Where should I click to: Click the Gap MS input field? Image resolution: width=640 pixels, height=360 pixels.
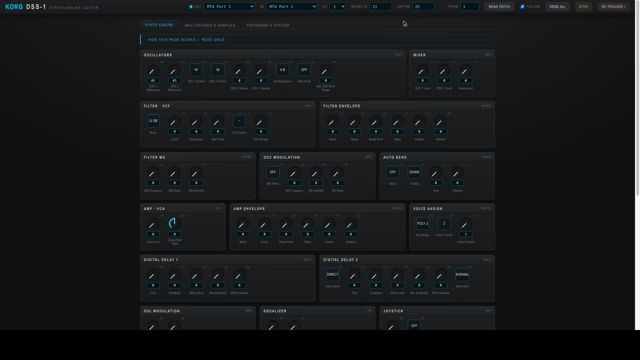tap(423, 7)
